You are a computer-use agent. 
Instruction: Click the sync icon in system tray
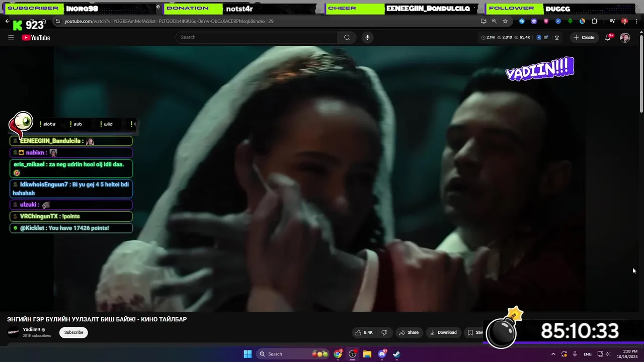coord(565,354)
